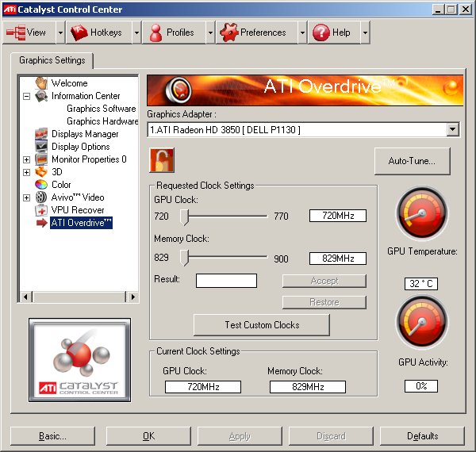Collapse the Information Center tree node
The width and height of the screenshot is (476, 452).
point(27,97)
